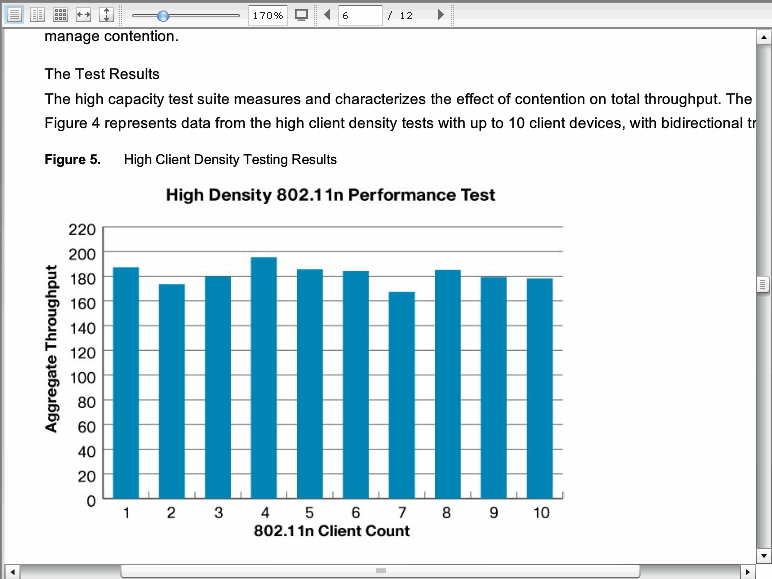The image size is (772, 579).
Task: Click the horizontal scrollbar left arrow
Action: pyautogui.click(x=12, y=572)
